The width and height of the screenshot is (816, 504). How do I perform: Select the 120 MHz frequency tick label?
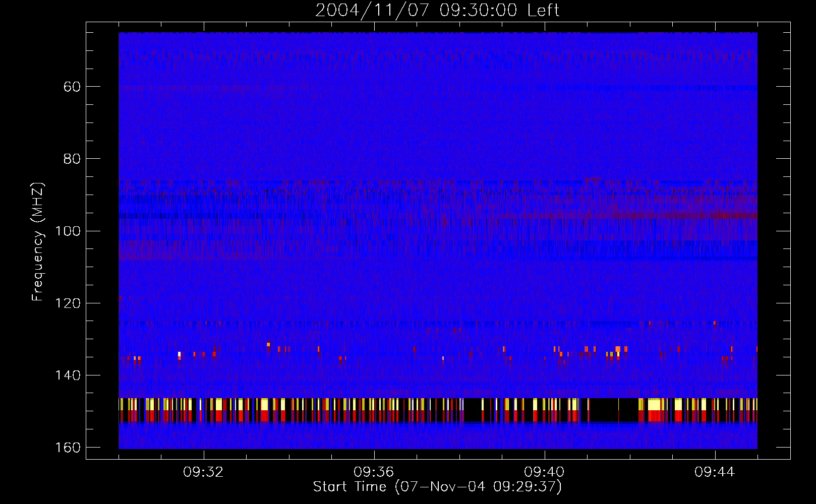[68, 303]
